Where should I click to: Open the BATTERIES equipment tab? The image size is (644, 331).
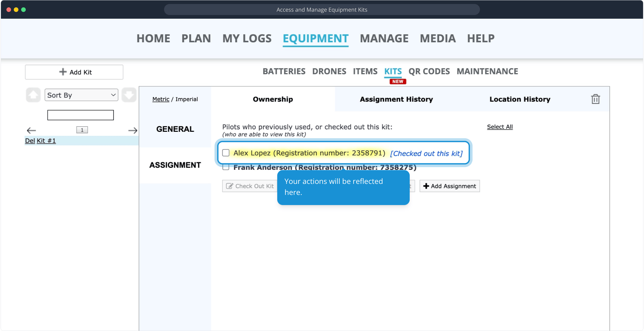point(284,71)
